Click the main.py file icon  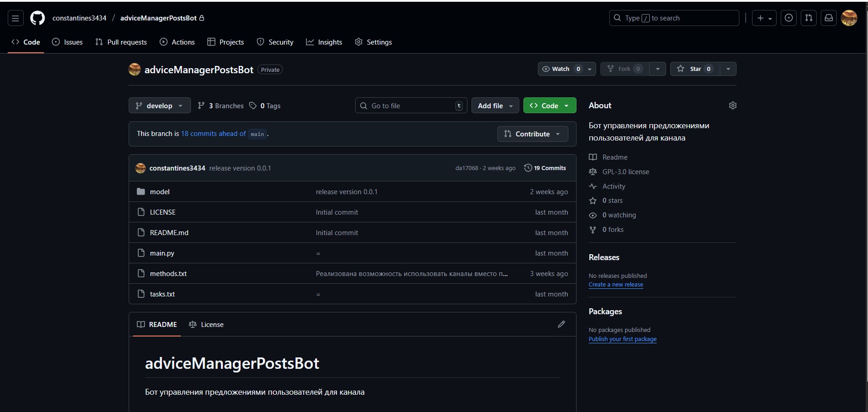(141, 253)
